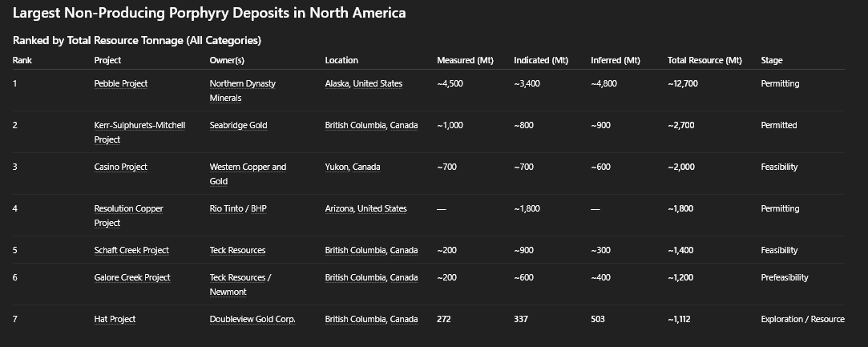The image size is (868, 347).
Task: Visit the Galore Creek Project link
Action: (x=132, y=277)
